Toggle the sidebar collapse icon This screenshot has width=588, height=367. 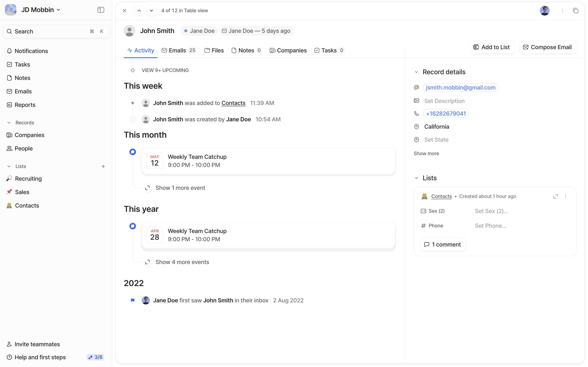(101, 10)
